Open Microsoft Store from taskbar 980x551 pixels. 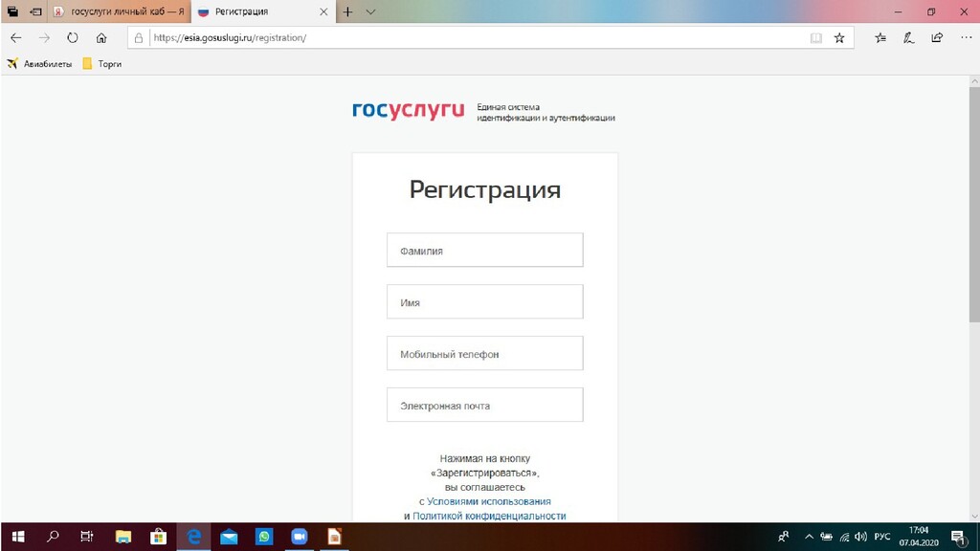tap(158, 537)
